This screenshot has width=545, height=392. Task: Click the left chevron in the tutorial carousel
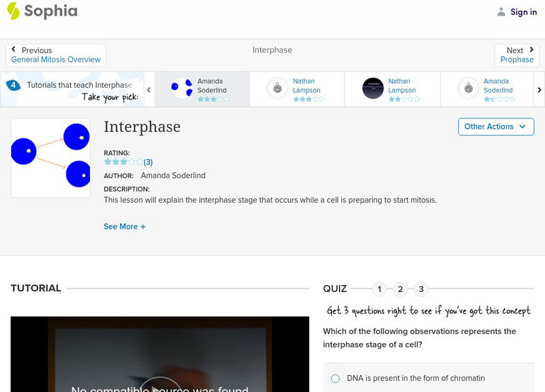[149, 88]
